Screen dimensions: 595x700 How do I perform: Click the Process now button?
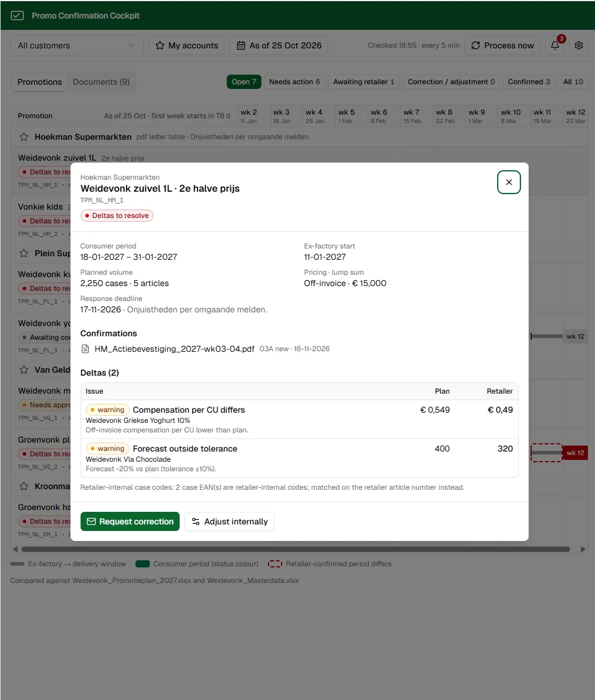click(502, 45)
